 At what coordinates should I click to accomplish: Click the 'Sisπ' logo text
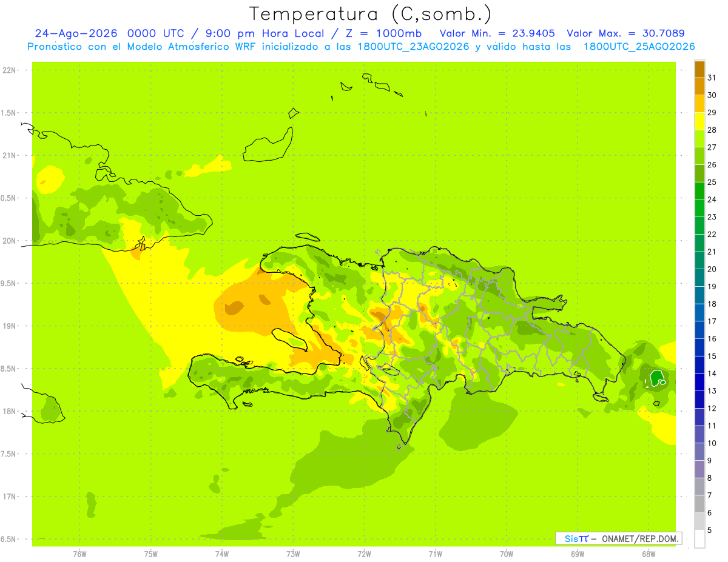click(576, 538)
